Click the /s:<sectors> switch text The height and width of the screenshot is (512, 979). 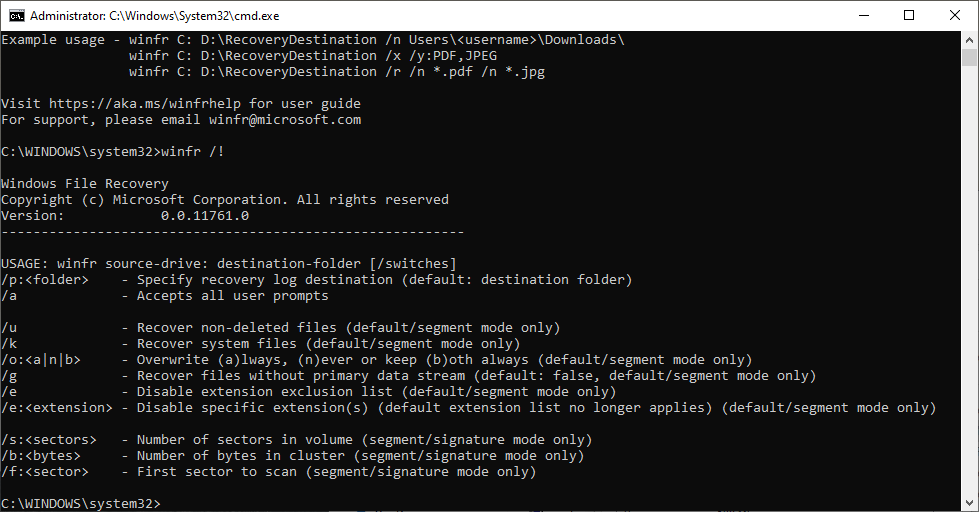click(49, 439)
